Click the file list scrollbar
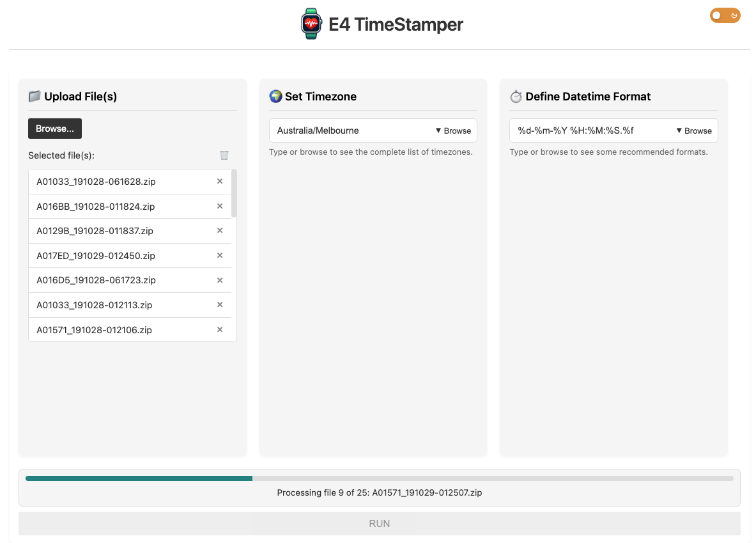This screenshot has height=543, width=756. (234, 194)
